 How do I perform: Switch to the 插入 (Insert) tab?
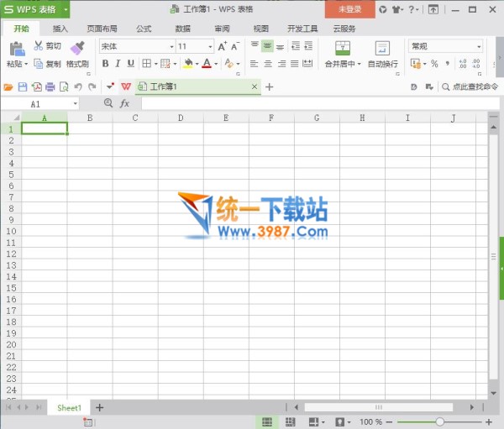60,29
